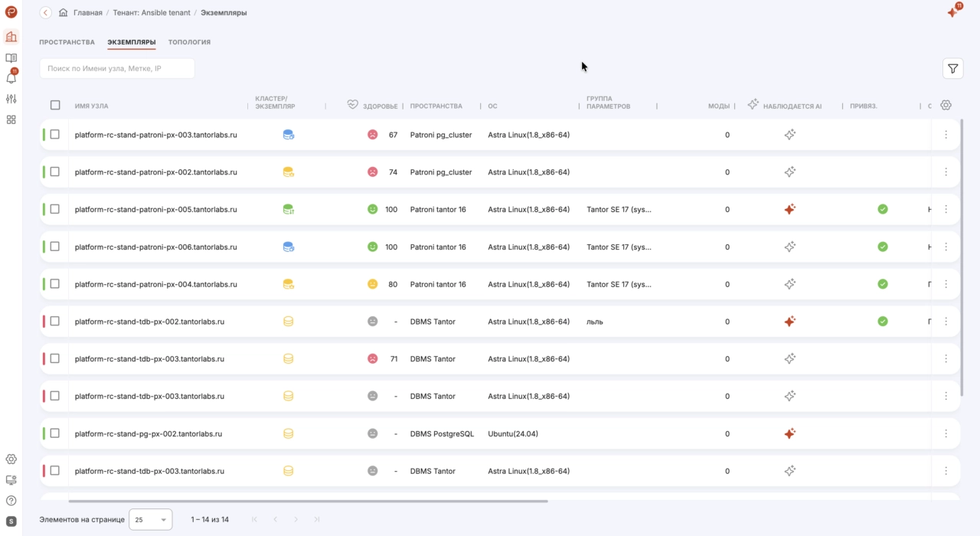Open the sliders settings icon in sidebar
The image size is (980, 536).
pos(11,99)
